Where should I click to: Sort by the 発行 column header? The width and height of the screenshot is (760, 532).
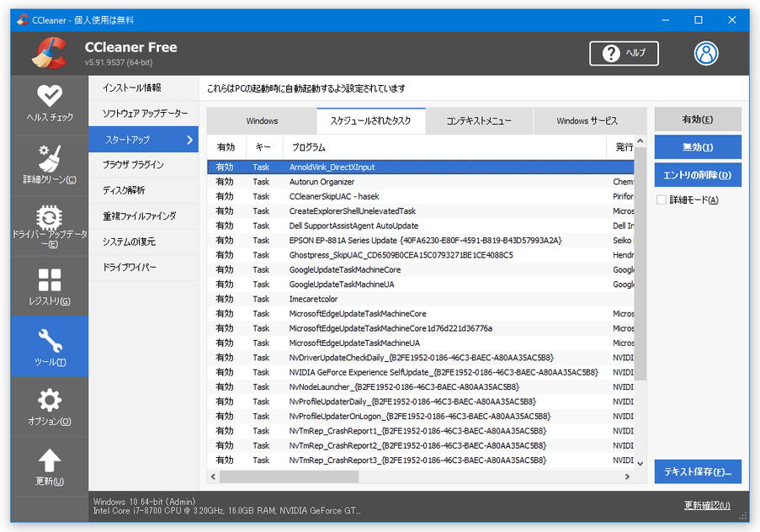click(x=620, y=147)
